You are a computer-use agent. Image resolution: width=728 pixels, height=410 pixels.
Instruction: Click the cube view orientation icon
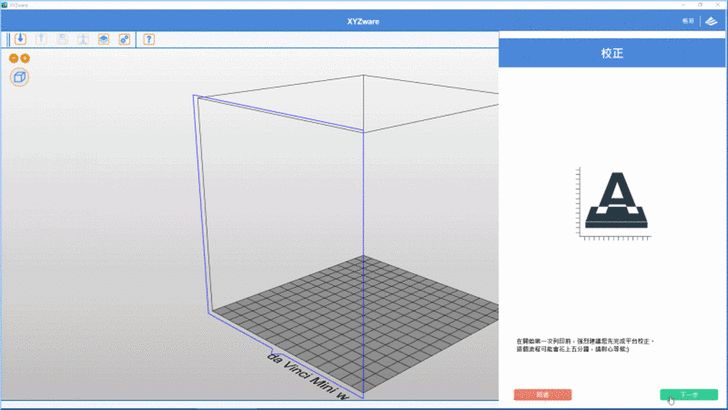point(19,76)
